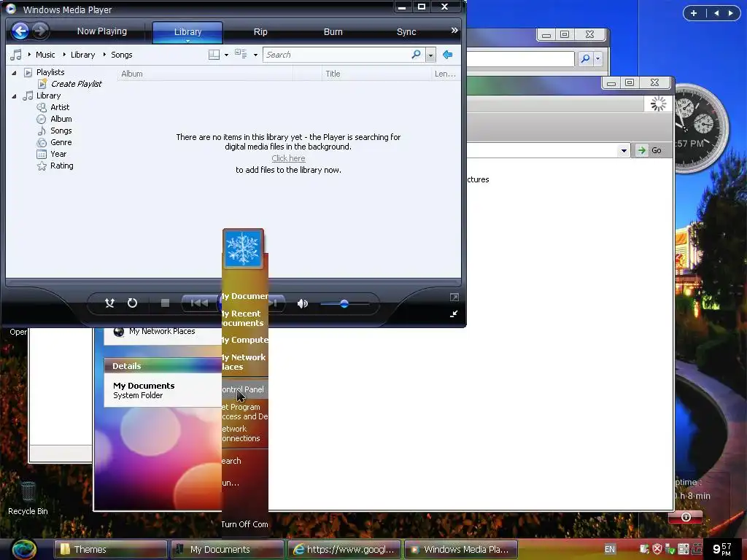Click the Go button in browser window

pyautogui.click(x=650, y=150)
